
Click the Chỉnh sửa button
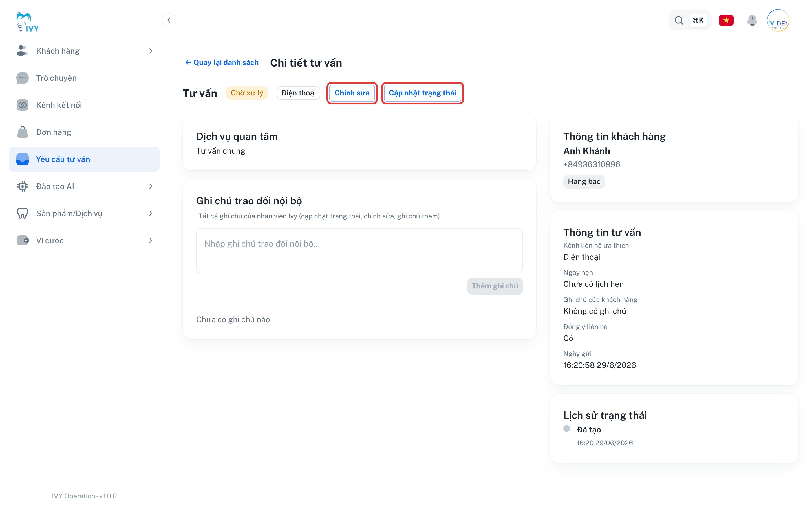352,93
